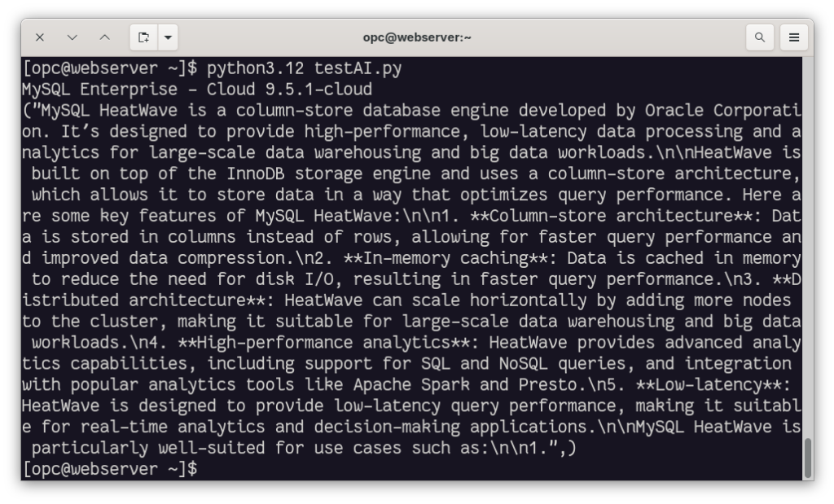Click the MySQL Enterprise - Cloud version line

pos(197,89)
